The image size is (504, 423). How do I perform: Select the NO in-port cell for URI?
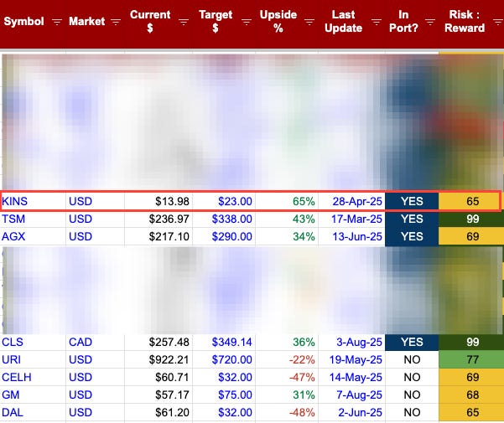pos(412,360)
